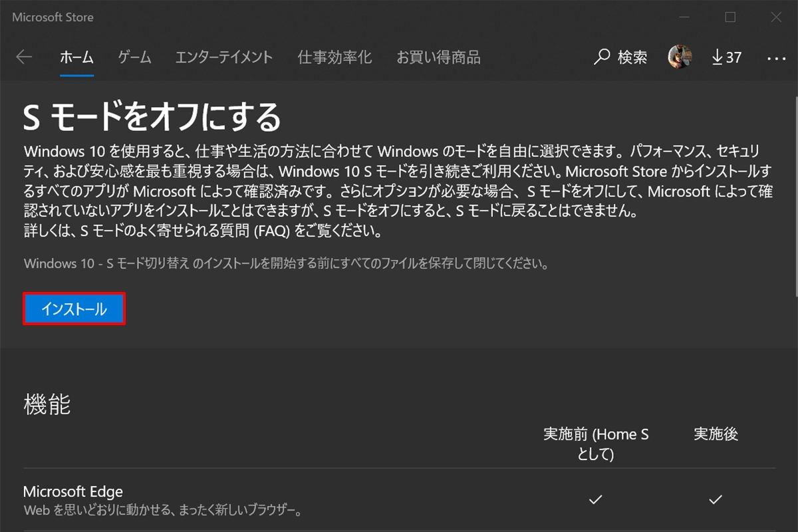Maximize the Microsoft Store window
Image resolution: width=798 pixels, height=532 pixels.
(x=730, y=17)
